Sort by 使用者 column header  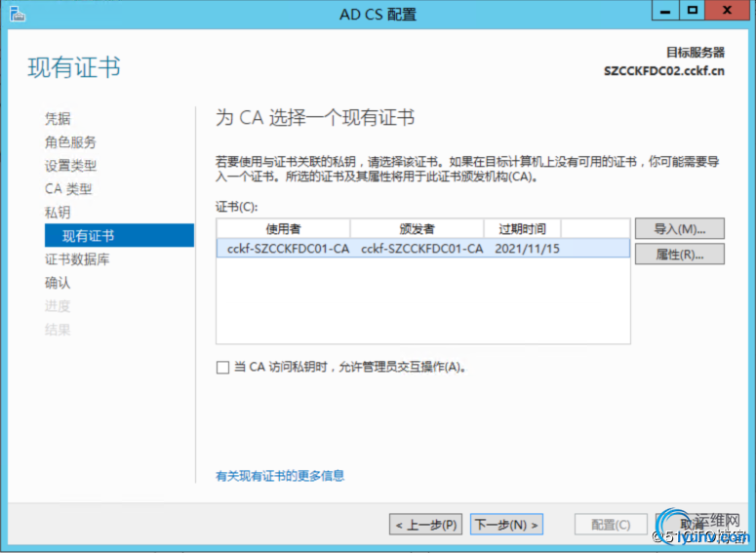point(284,228)
